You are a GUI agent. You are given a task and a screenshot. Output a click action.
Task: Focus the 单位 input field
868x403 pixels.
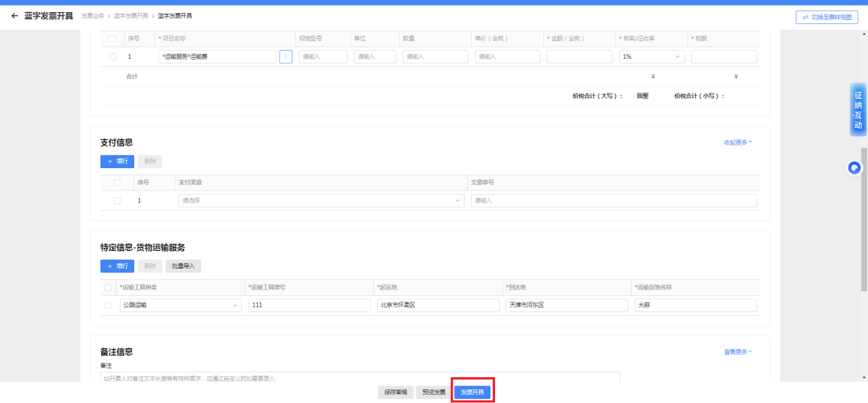click(375, 56)
